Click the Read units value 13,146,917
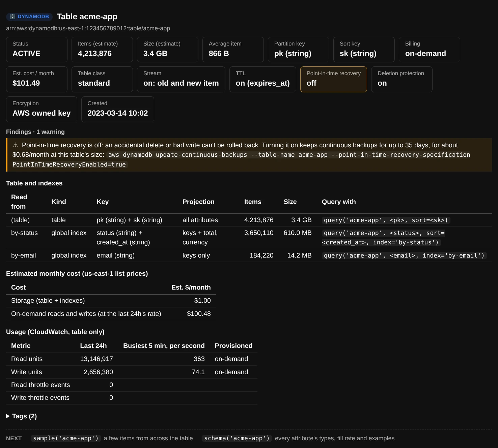 tap(96, 359)
